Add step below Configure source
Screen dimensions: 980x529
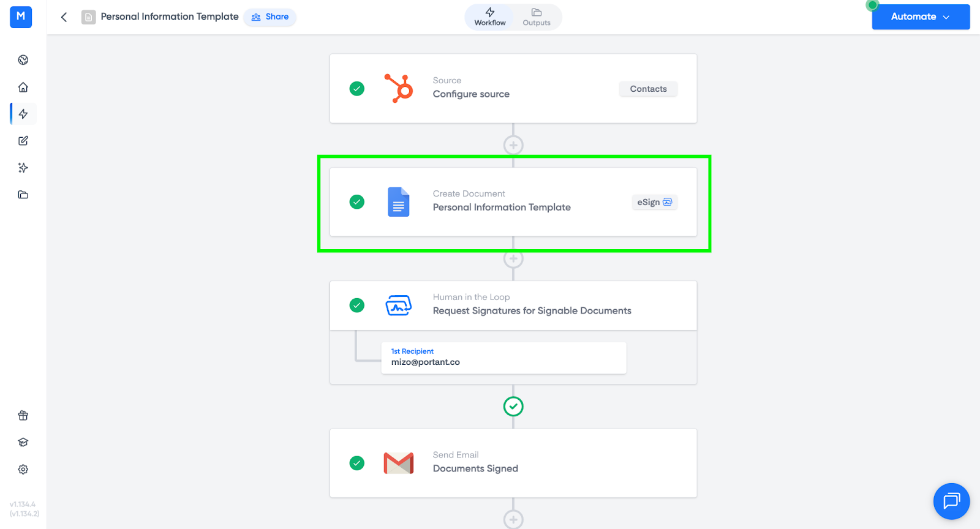[513, 145]
